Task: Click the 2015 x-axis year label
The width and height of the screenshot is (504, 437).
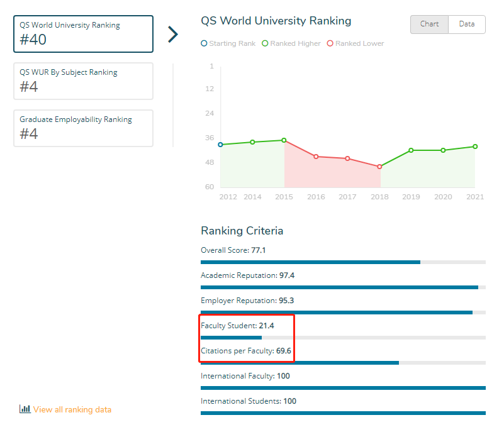Action: pyautogui.click(x=284, y=197)
